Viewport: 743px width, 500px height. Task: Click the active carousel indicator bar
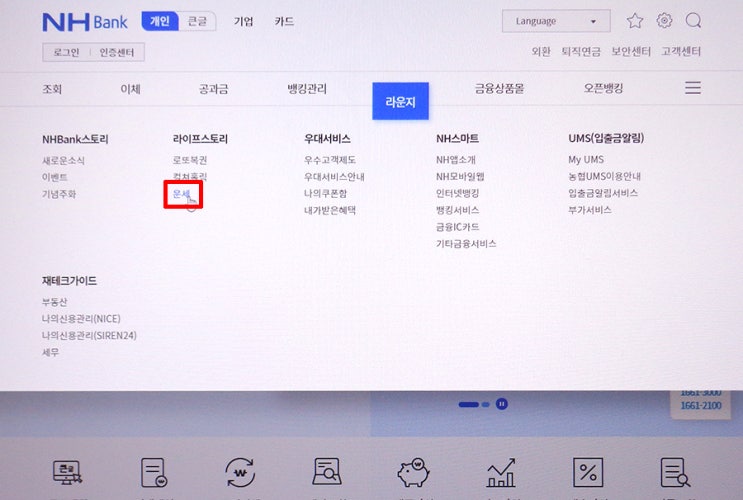coord(469,404)
